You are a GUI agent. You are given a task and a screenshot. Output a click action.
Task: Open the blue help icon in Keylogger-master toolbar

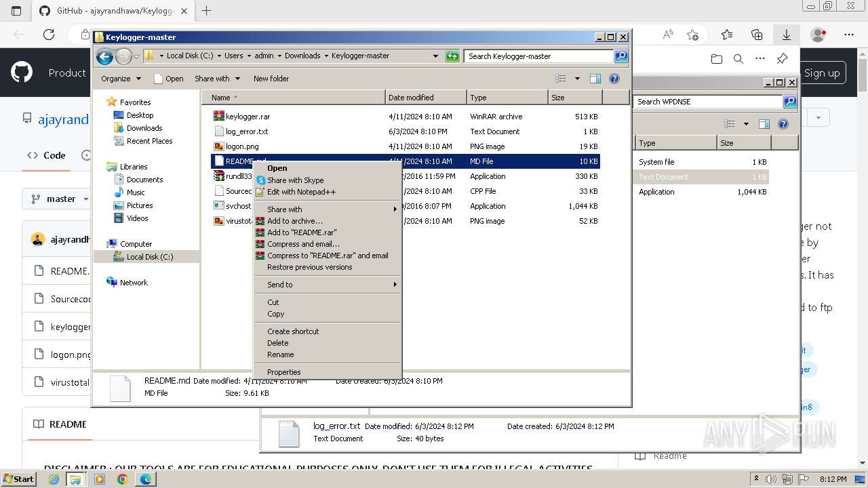coord(614,79)
